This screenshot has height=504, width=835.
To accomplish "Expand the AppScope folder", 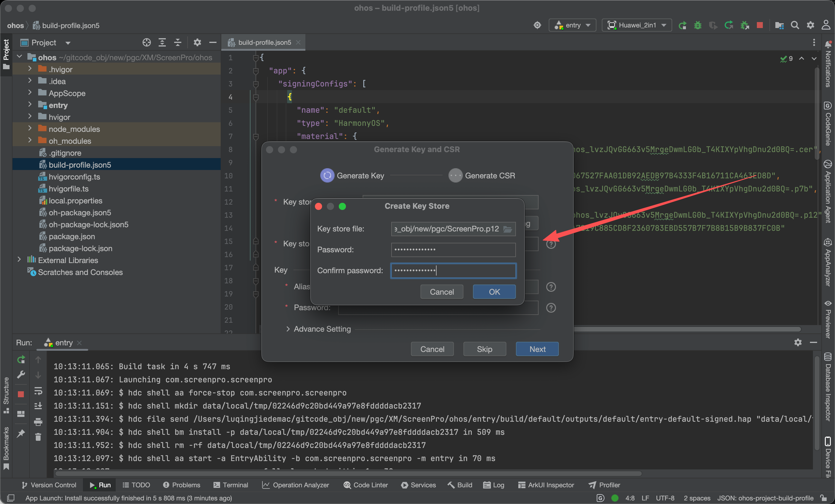I will tap(30, 92).
